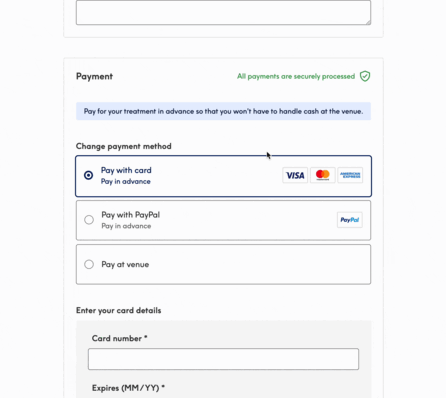Click the 'Expires (MM/YY) *' label
This screenshot has height=398, width=446.
[128, 388]
